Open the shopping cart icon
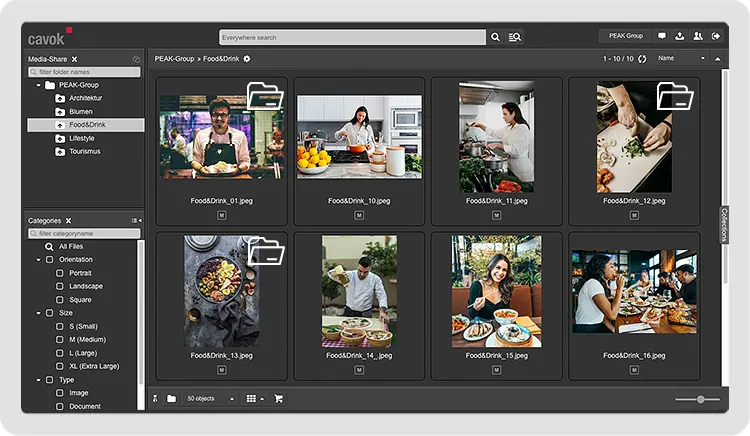This screenshot has height=436, width=750. pos(278,398)
